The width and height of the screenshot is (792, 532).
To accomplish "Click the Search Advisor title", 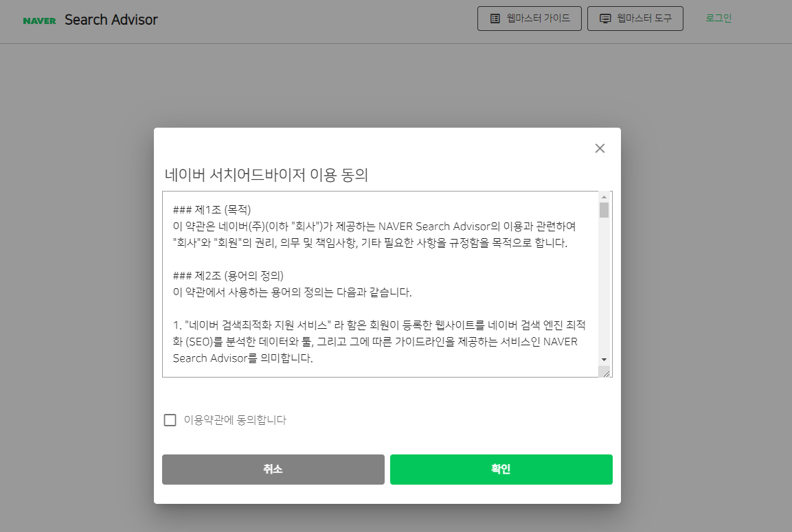I will point(111,20).
